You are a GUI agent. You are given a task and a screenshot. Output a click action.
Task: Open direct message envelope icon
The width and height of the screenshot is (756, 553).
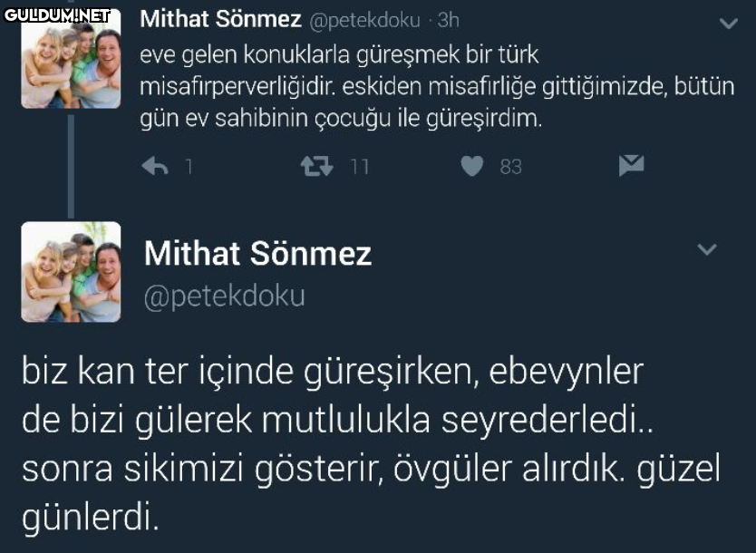pyautogui.click(x=631, y=166)
